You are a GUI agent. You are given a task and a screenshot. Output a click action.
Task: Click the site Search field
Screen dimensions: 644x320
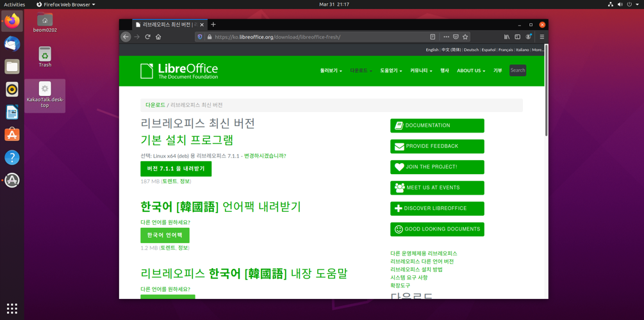pos(518,70)
